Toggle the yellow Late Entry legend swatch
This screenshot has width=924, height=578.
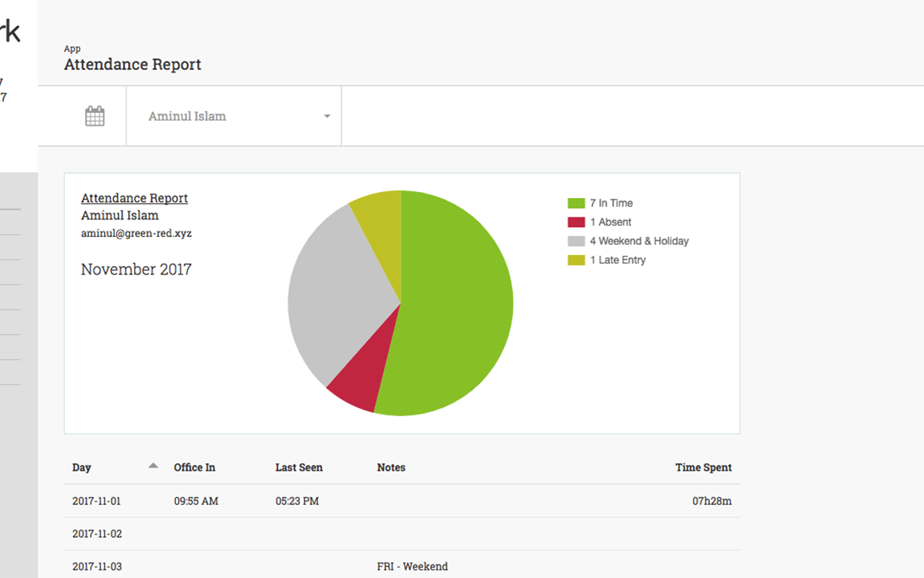(x=576, y=259)
